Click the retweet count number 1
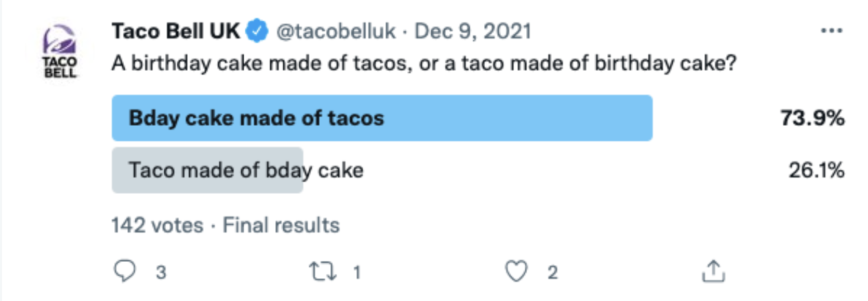This screenshot has height=301, width=868. [357, 273]
